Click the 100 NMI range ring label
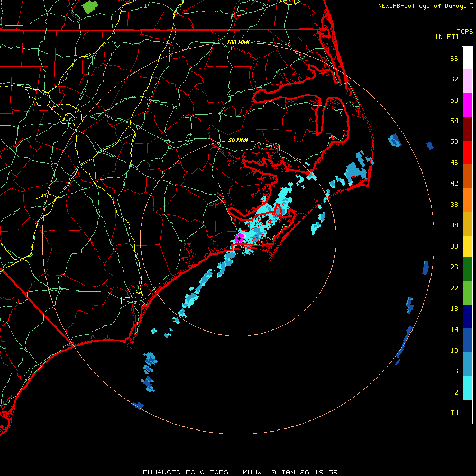Viewport: 476px width, 476px height. pos(238,42)
